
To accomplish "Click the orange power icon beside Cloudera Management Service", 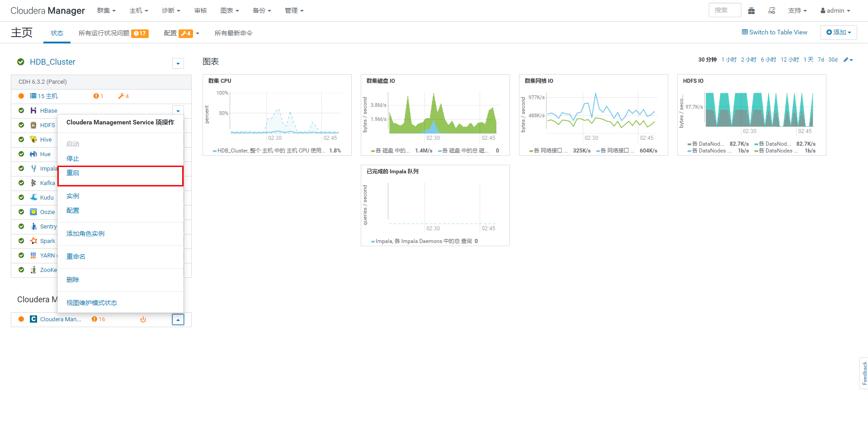I will [x=143, y=319].
